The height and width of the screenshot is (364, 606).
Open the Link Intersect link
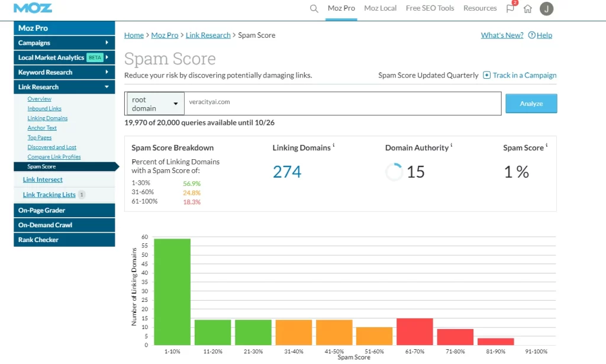pyautogui.click(x=43, y=180)
